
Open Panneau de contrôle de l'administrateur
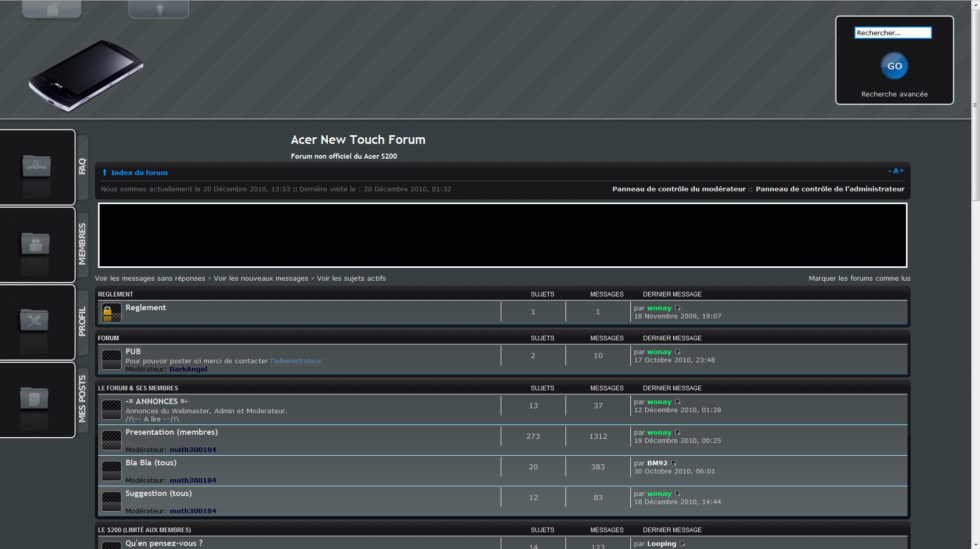830,189
